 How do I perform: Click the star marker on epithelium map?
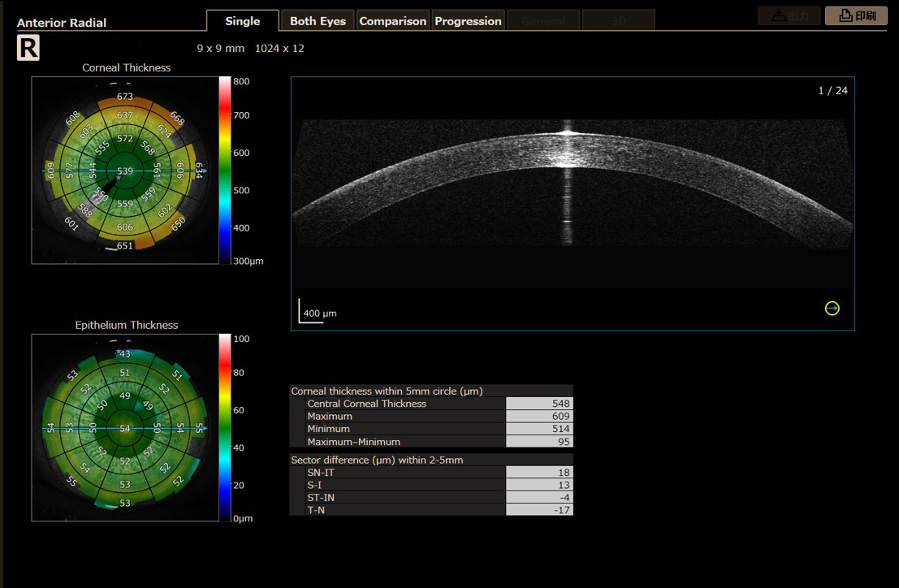(119, 352)
